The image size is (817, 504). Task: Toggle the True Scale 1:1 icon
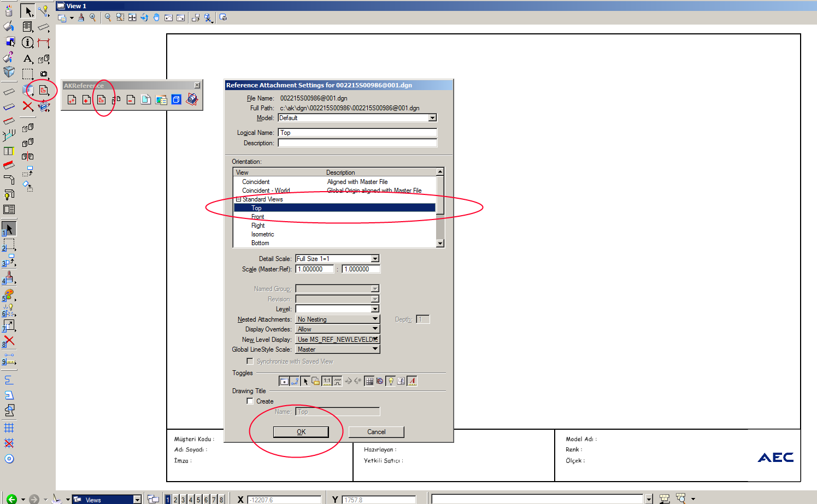[x=327, y=381]
